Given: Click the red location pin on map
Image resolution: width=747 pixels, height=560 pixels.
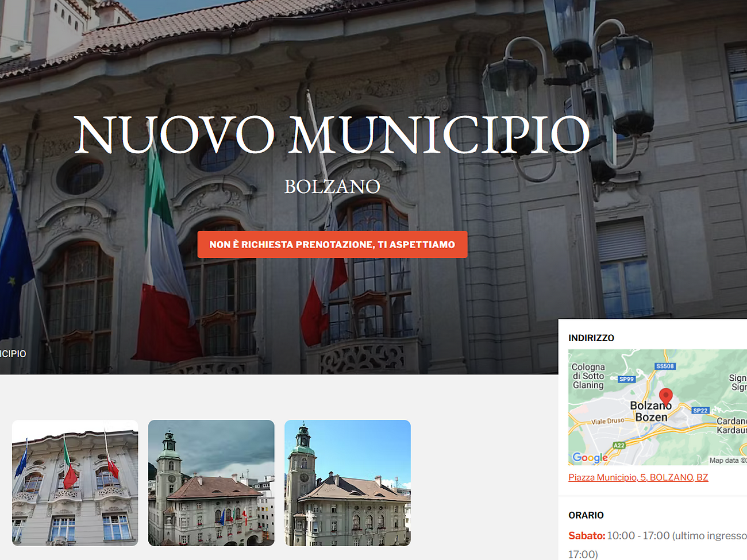Looking at the screenshot, I should pos(665,396).
